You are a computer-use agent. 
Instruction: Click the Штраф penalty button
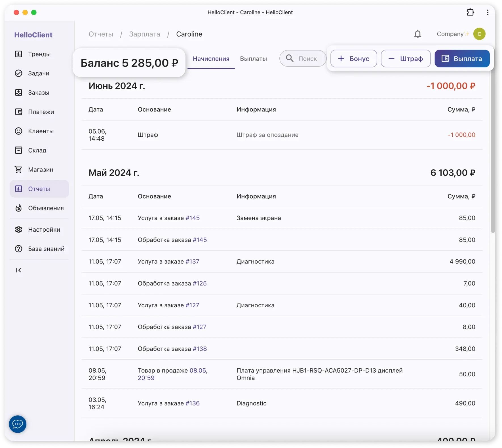[x=406, y=59]
